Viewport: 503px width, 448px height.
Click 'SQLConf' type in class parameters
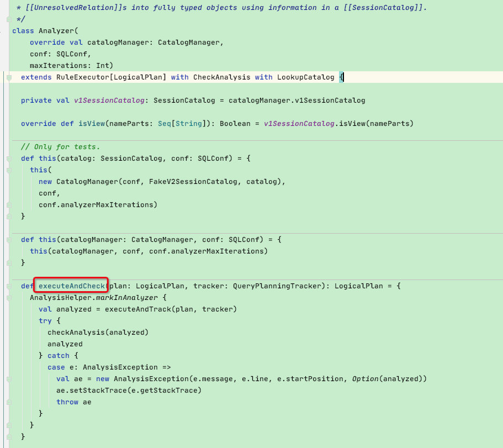(x=72, y=54)
